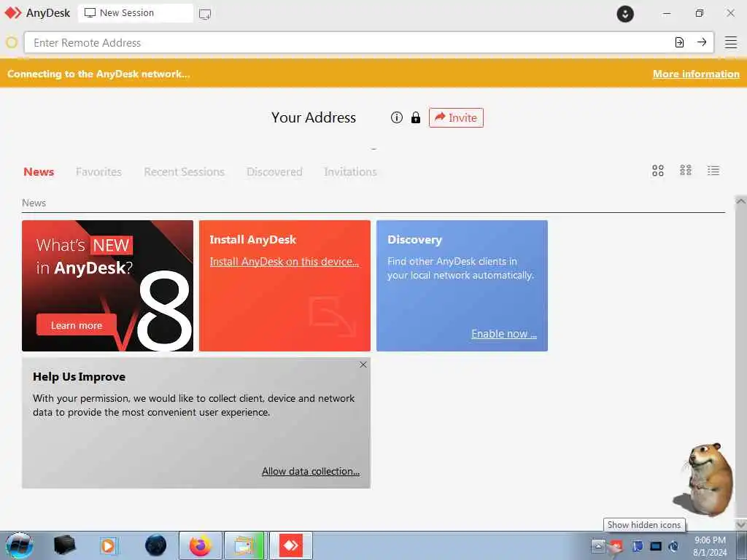
Task: Click the taskbar clock showing 9:06 PM
Action: 710,545
